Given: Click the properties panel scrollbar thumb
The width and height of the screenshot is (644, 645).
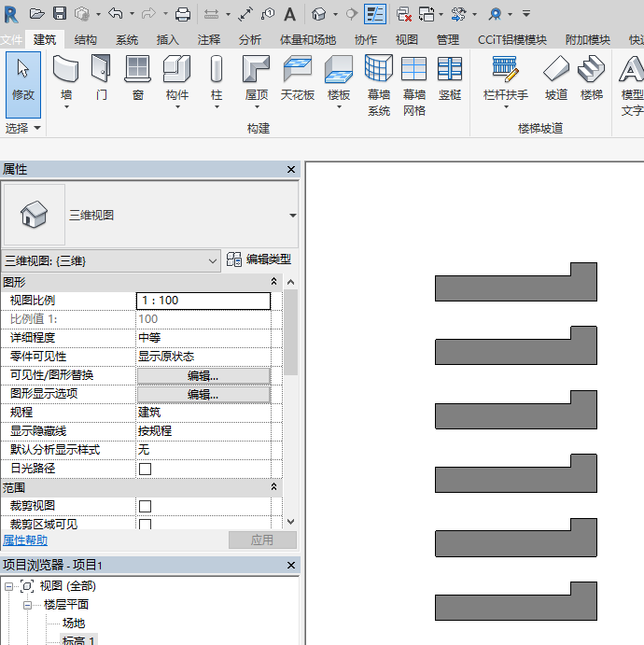Looking at the screenshot, I should pyautogui.click(x=291, y=332).
